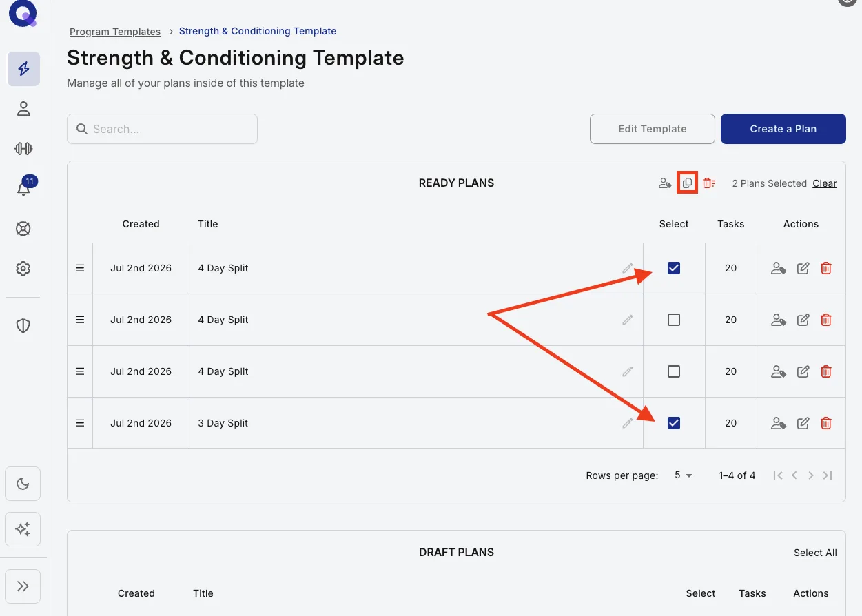Edit the 3 Day Split plan via square-pencil icon
Screen dimensions: 862x616
point(803,423)
